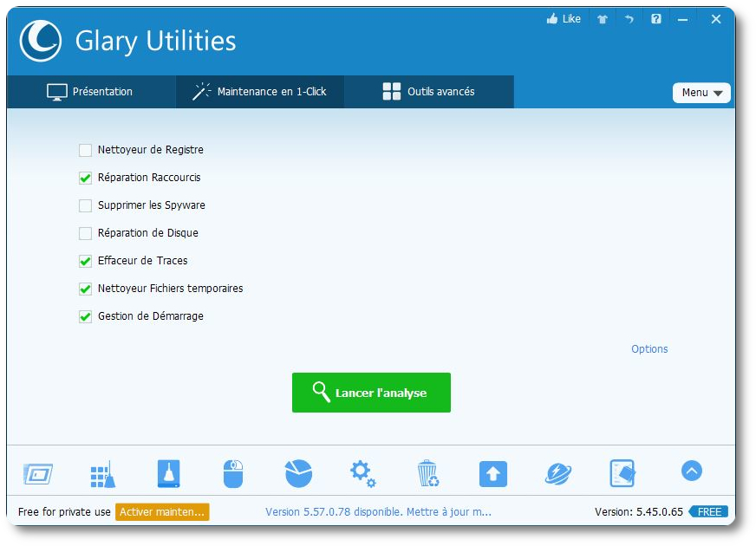Open the recycle bin uninstaller icon
This screenshot has height=546, width=756.
click(427, 474)
